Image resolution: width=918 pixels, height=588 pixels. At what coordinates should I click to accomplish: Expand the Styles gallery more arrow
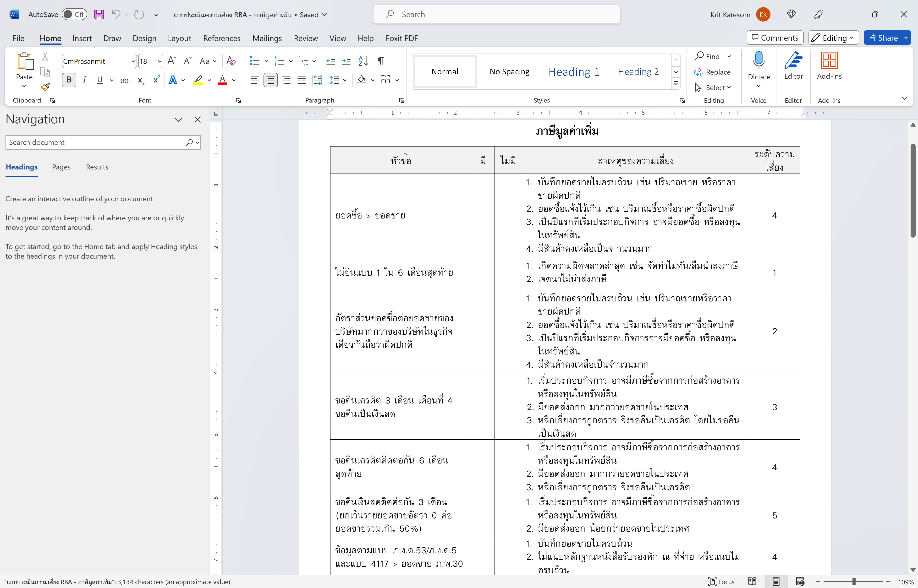pyautogui.click(x=676, y=83)
